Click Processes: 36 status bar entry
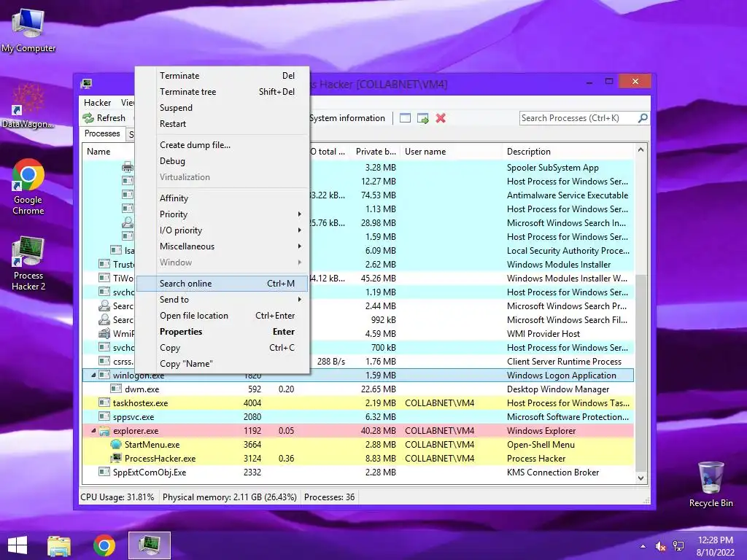Image resolution: width=747 pixels, height=560 pixels. point(329,497)
